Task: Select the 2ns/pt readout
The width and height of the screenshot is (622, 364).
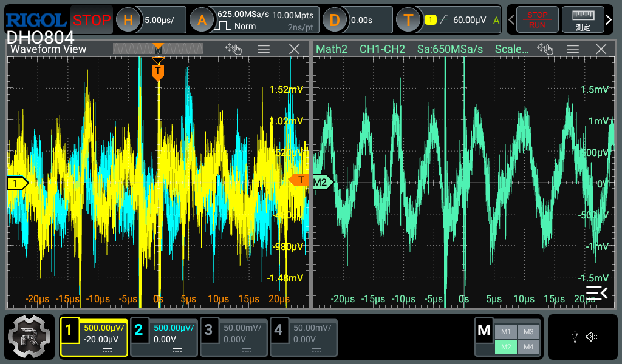Action: pos(300,27)
